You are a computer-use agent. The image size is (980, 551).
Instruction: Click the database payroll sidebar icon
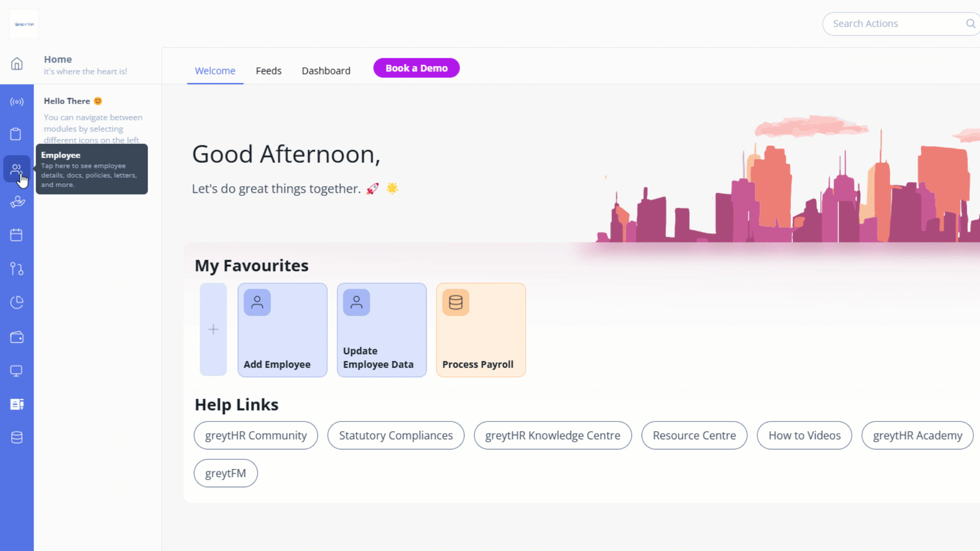pyautogui.click(x=17, y=438)
